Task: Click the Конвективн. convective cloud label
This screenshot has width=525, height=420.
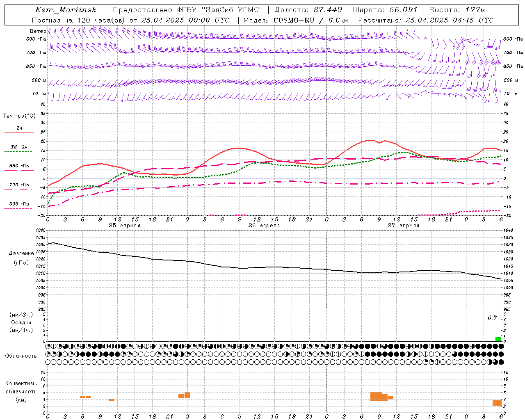Action: [x=21, y=383]
